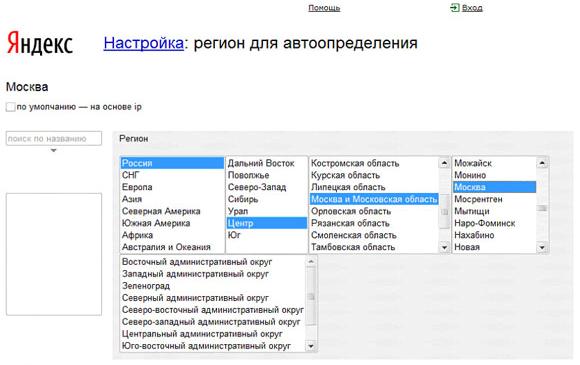
Task: Click city list scroll up arrow
Action: (x=542, y=163)
